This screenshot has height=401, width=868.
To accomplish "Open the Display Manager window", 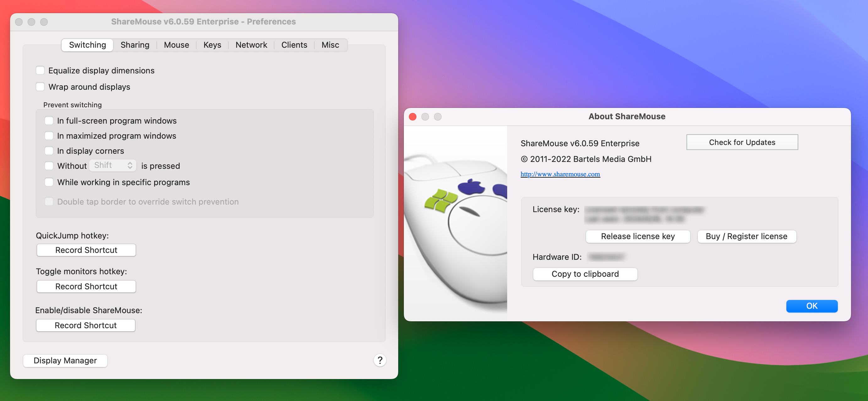I will [65, 360].
